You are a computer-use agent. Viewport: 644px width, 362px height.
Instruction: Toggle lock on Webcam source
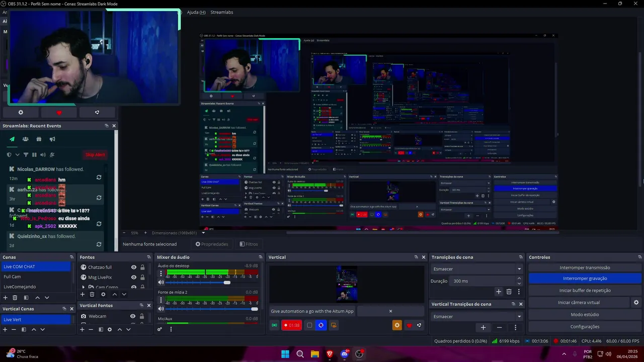coord(142,316)
